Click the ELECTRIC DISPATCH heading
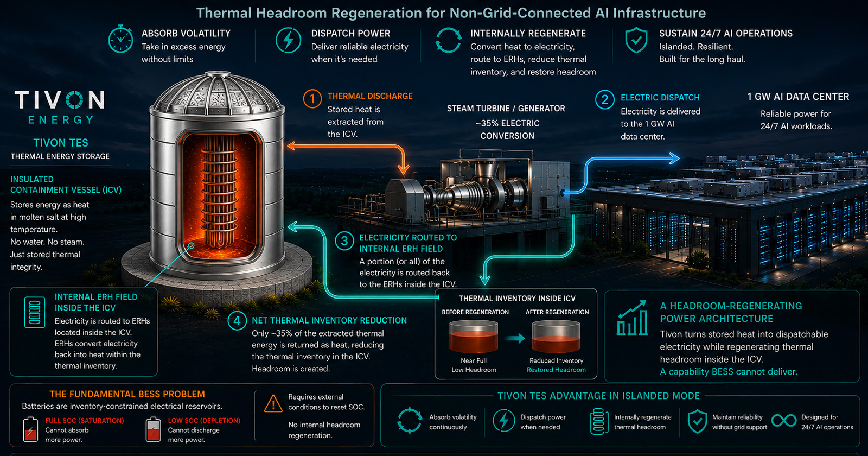The width and height of the screenshot is (868, 456). click(x=660, y=98)
